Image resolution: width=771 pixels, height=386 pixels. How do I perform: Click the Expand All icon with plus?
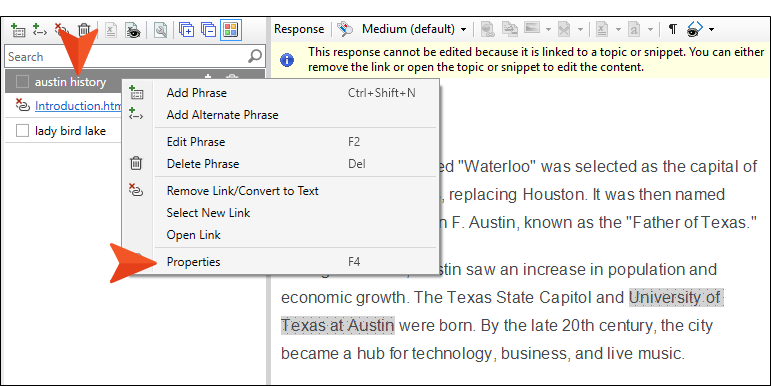(186, 30)
